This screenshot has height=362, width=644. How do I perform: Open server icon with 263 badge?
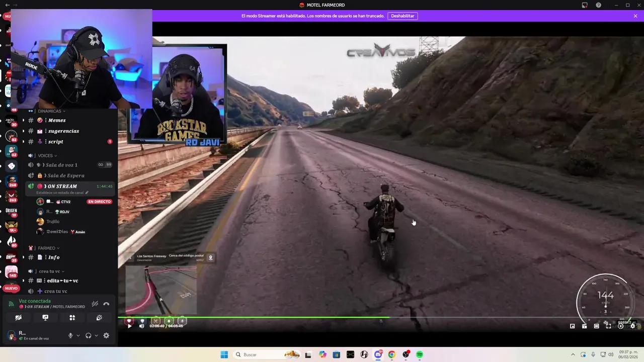[11, 195]
